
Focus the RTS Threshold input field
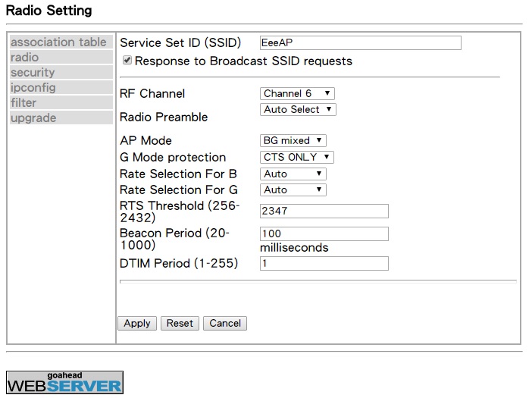[324, 211]
